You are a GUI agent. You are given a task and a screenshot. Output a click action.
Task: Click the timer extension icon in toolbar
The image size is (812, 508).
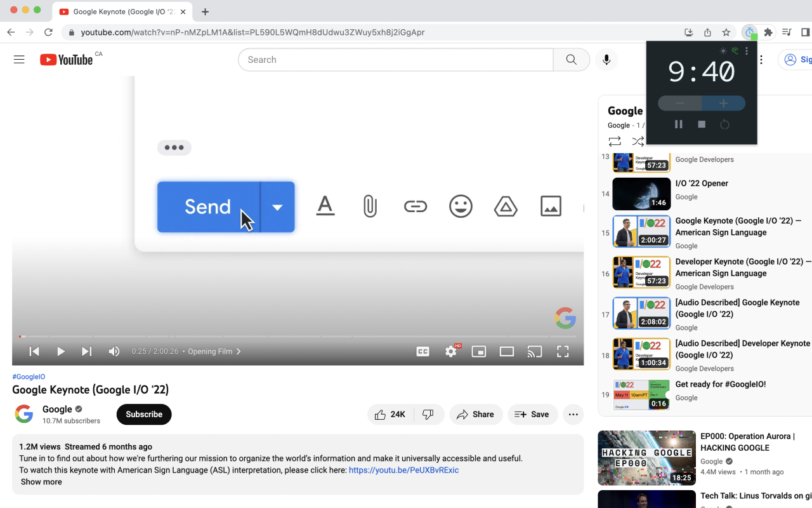pos(750,32)
